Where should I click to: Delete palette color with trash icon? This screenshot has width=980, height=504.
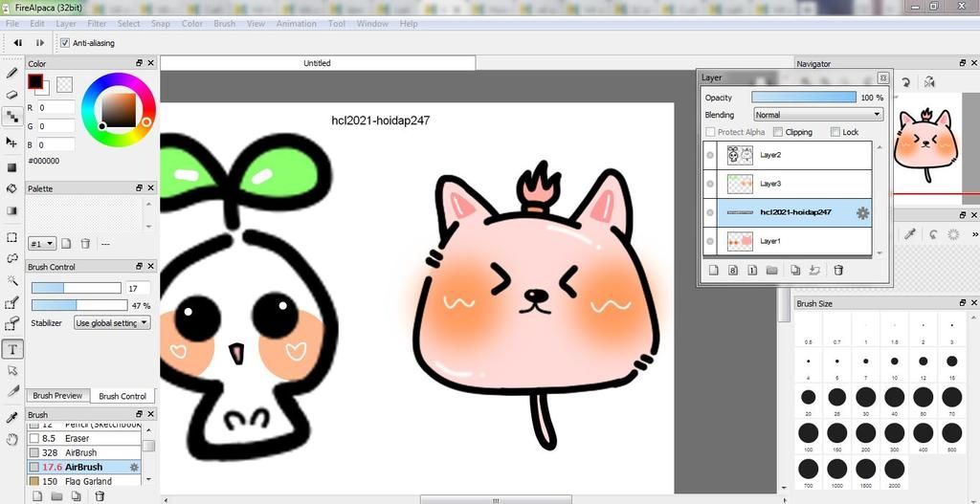(x=86, y=244)
